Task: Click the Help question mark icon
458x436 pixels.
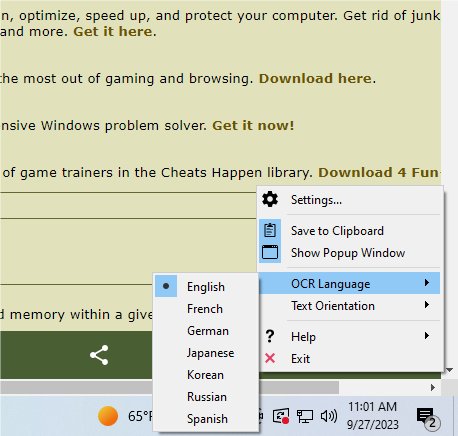Action: point(270,336)
